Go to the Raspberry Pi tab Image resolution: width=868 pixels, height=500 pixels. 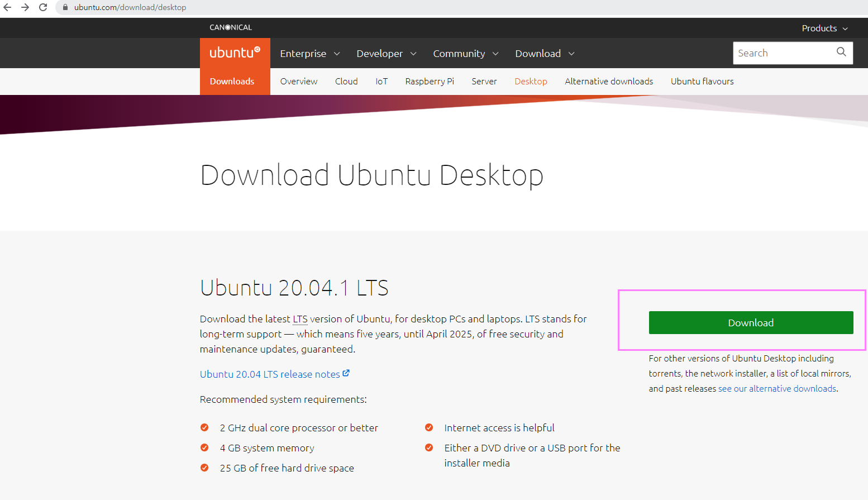430,82
